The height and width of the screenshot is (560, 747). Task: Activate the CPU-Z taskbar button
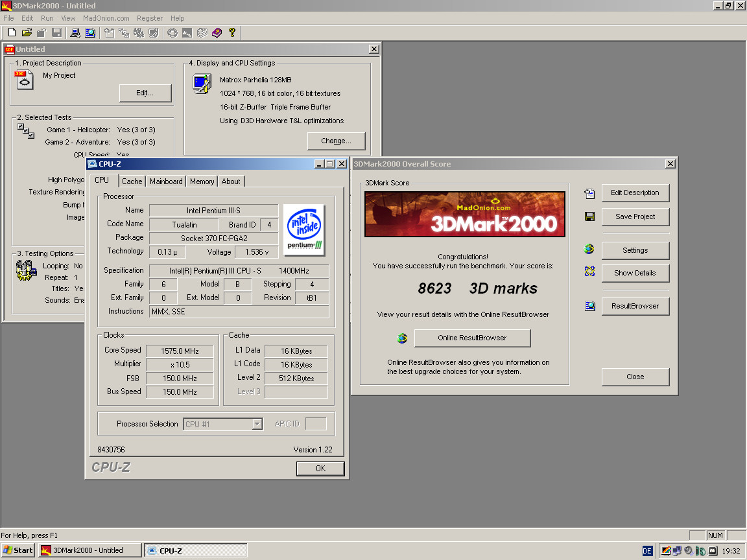coord(196,550)
